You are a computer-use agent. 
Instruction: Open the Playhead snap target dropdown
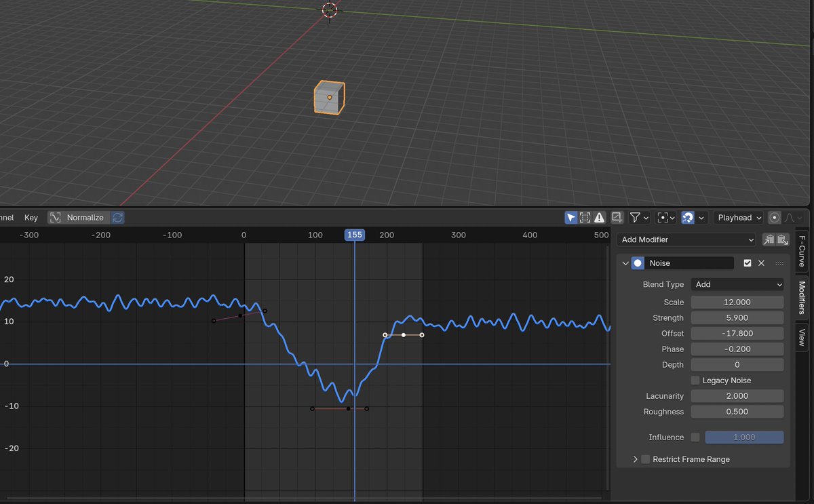[x=739, y=218]
